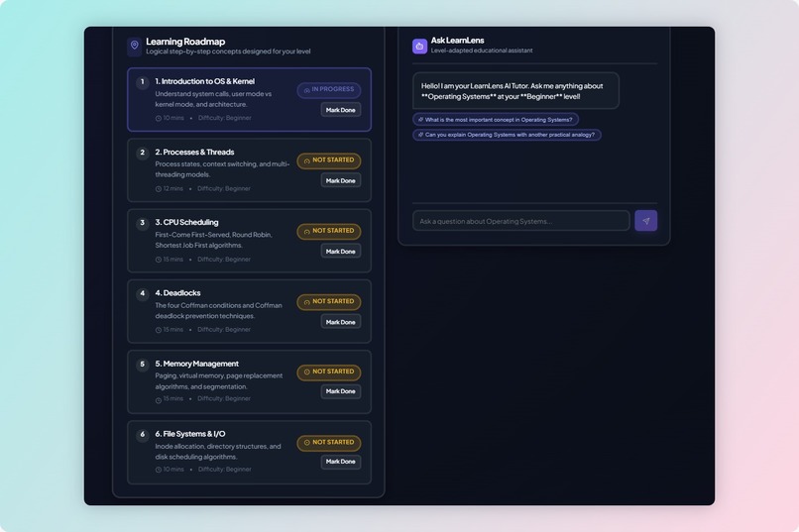Click sparkle icon on 'most important concept' suggestion
Image resolution: width=799 pixels, height=532 pixels.
click(x=420, y=120)
